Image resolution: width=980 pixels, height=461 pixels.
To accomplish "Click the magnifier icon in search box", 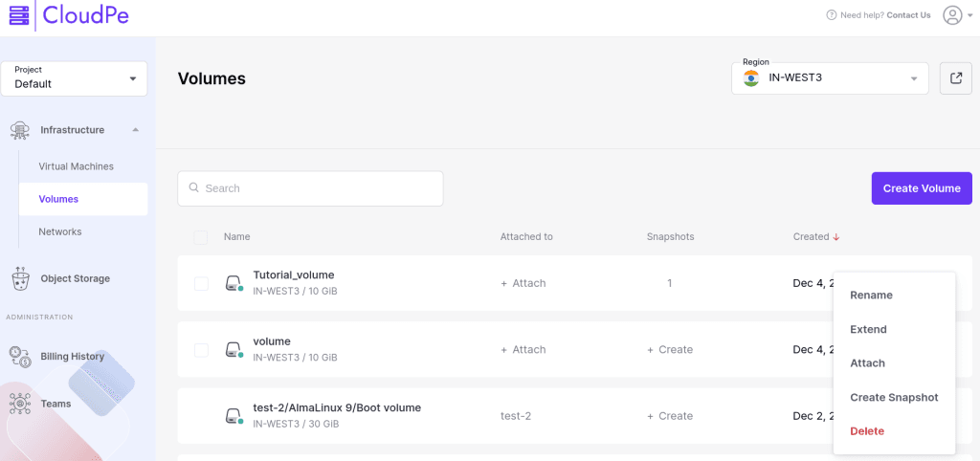I will (x=193, y=187).
